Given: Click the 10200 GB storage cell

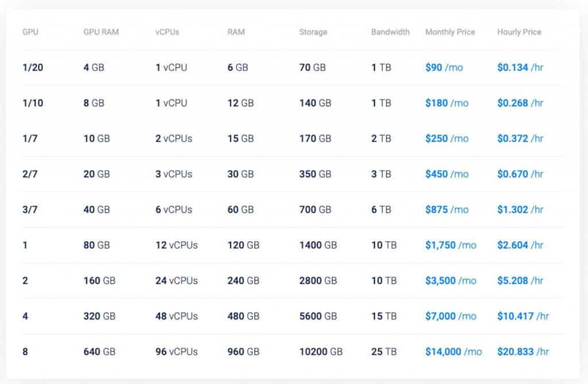Looking at the screenshot, I should point(321,352).
